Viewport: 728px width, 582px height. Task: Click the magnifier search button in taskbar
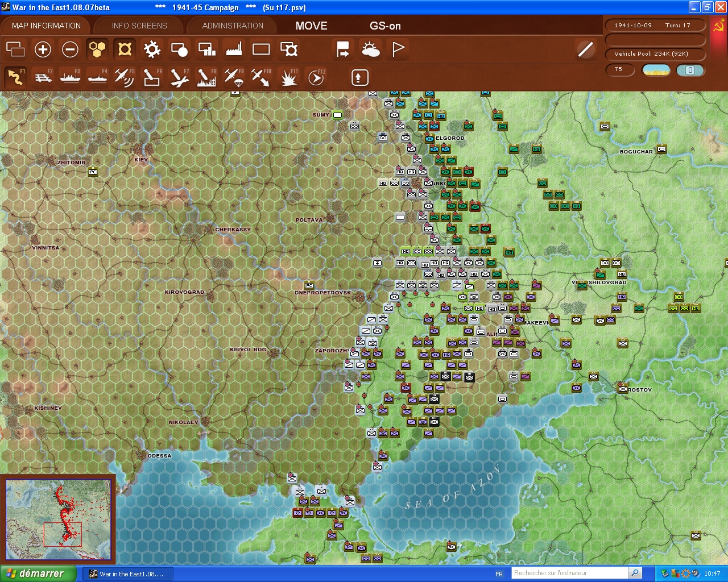pos(635,573)
